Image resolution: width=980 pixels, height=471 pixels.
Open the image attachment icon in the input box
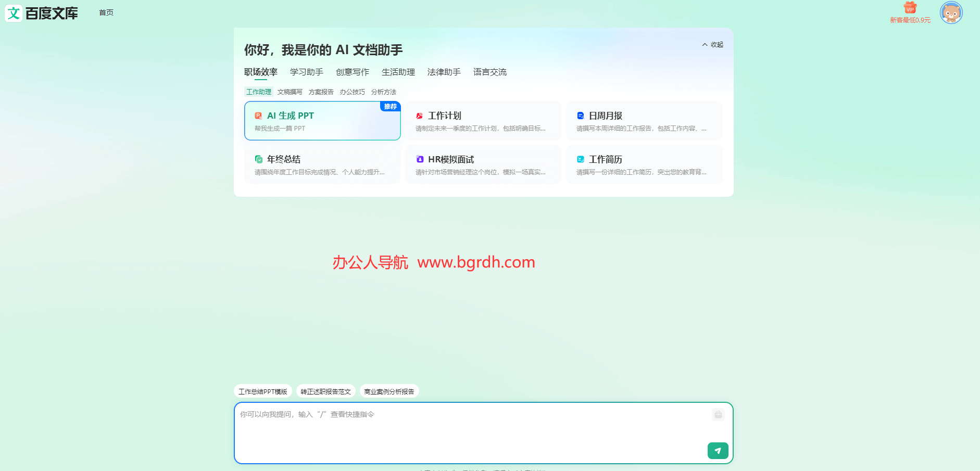coord(718,415)
